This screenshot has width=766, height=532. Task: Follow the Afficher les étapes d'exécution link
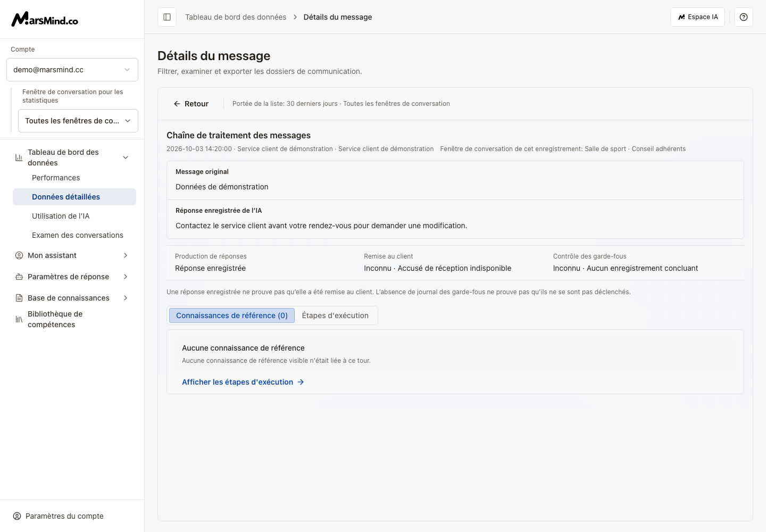click(243, 382)
